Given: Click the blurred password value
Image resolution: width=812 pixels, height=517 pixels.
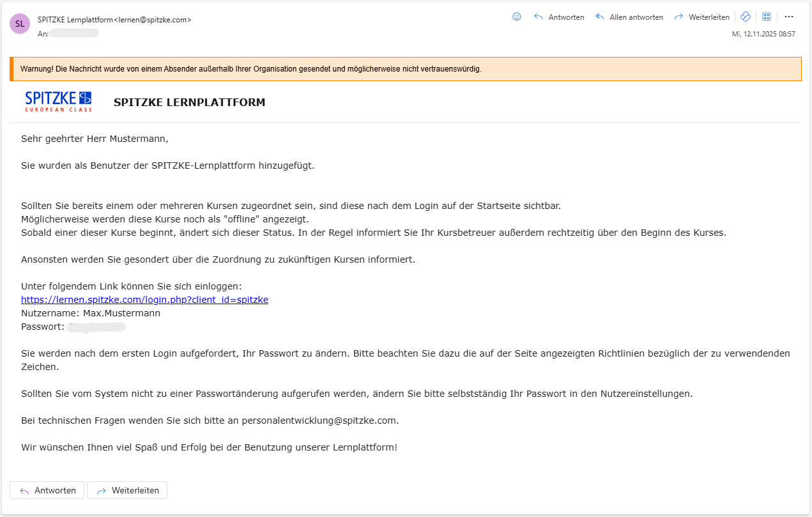Looking at the screenshot, I should 96,327.
